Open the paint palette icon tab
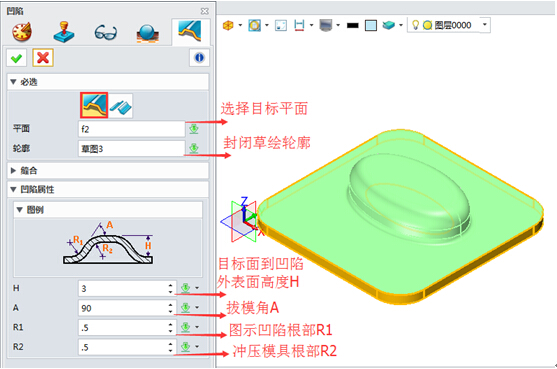Screen dimensions: 557x369 (22, 32)
